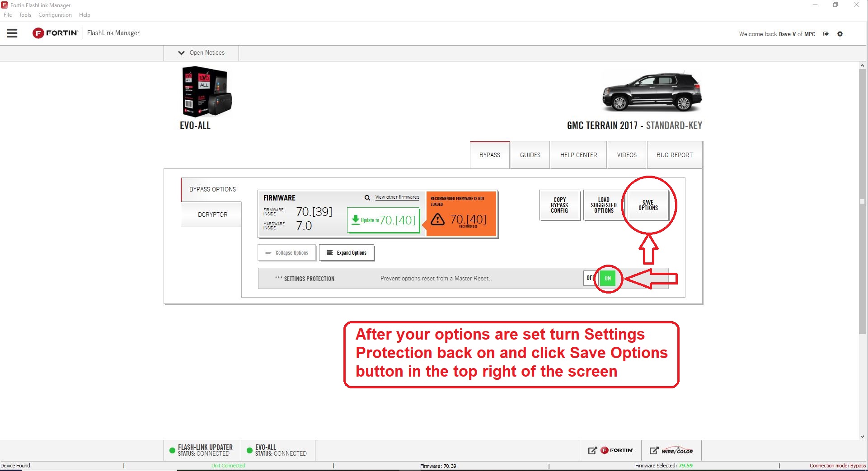This screenshot has width=868, height=471.
Task: Click the hardware inside value 7.0
Action: point(304,226)
